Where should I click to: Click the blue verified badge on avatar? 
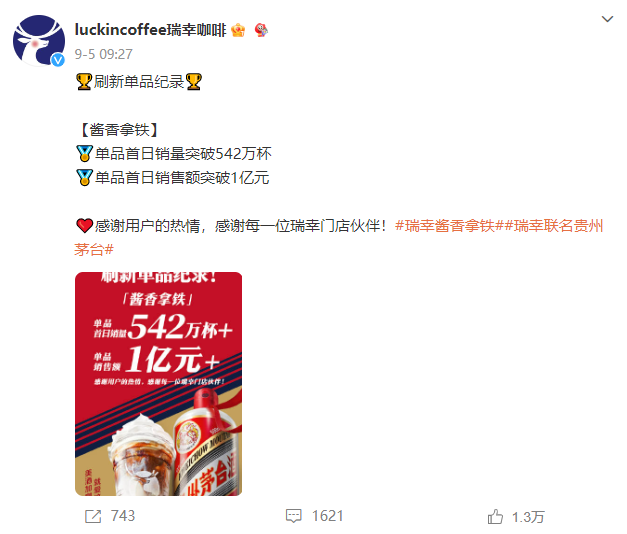tap(58, 60)
